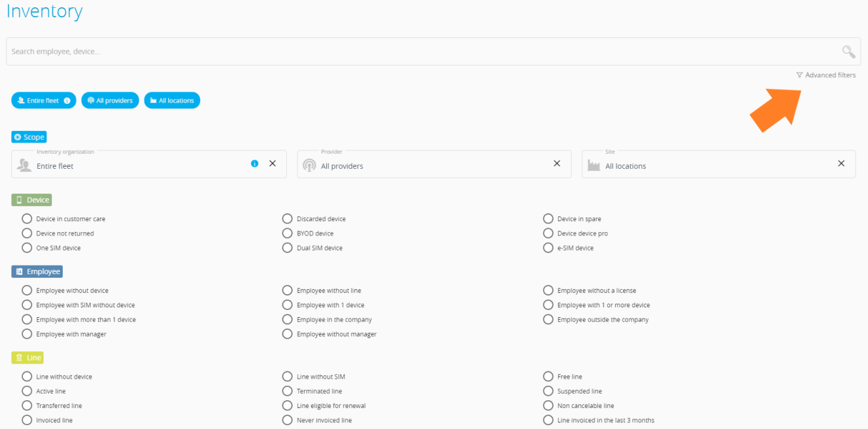Click the info icon in the Entire fleet chip
Viewport: 868px width, 429px height.
click(x=67, y=101)
